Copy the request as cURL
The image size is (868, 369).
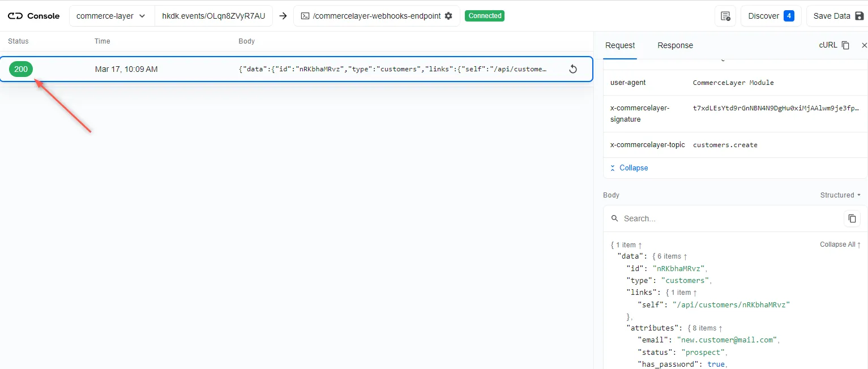[x=834, y=45]
